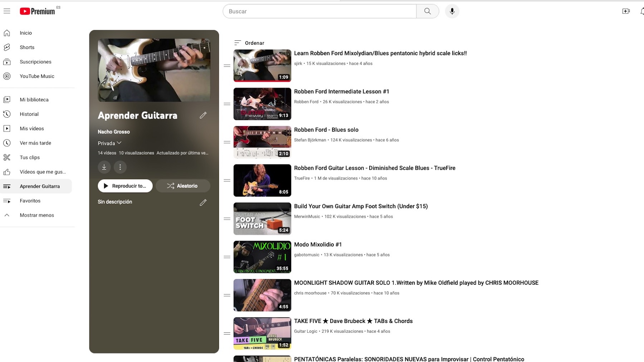
Task: Click the Reproducir todo button
Action: 125,186
